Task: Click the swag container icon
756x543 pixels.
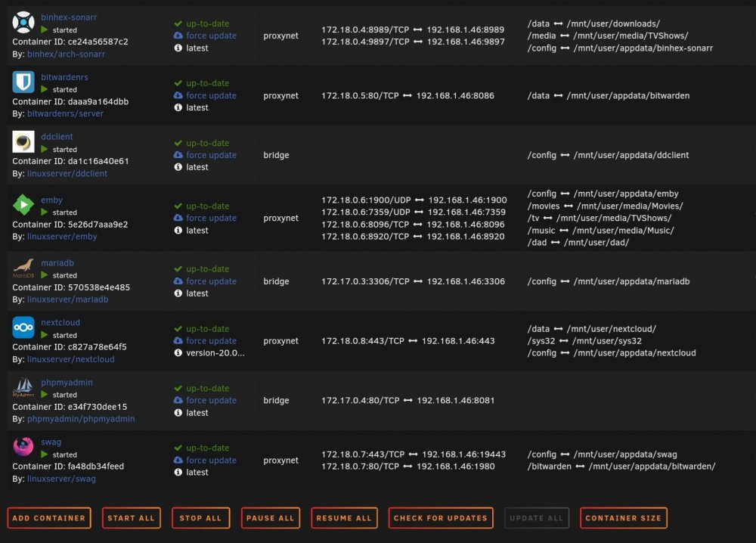Action: click(23, 446)
